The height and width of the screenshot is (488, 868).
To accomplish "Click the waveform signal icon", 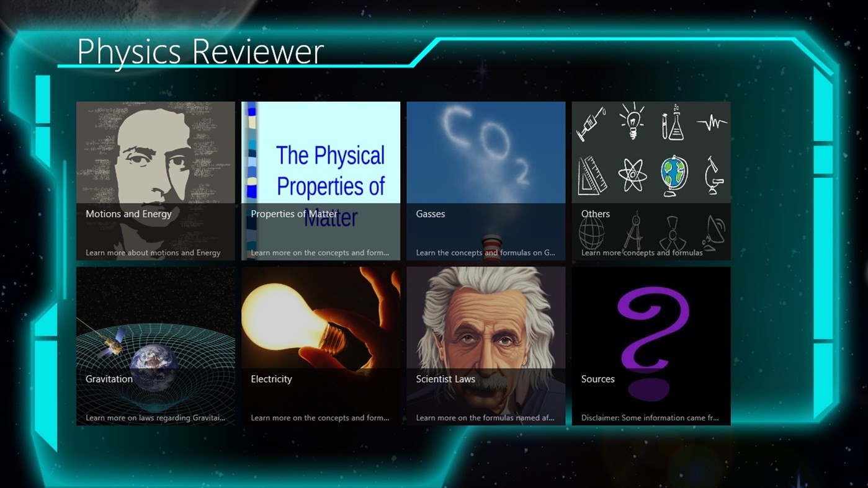I will click(x=712, y=123).
